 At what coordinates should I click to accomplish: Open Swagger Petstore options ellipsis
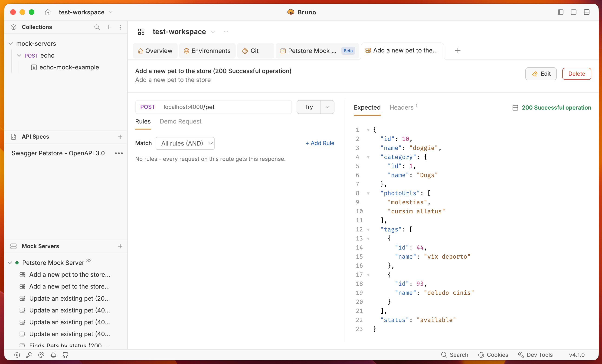[x=119, y=153]
